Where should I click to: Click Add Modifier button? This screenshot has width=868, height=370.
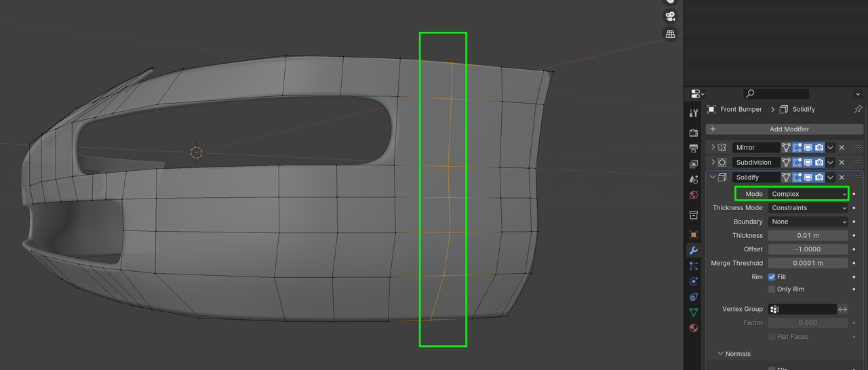[785, 129]
